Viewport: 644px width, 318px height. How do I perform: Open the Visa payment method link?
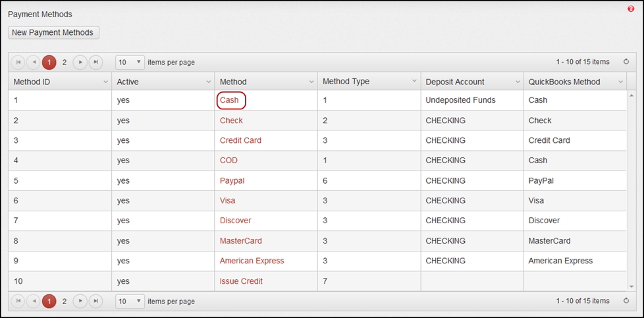pos(228,201)
